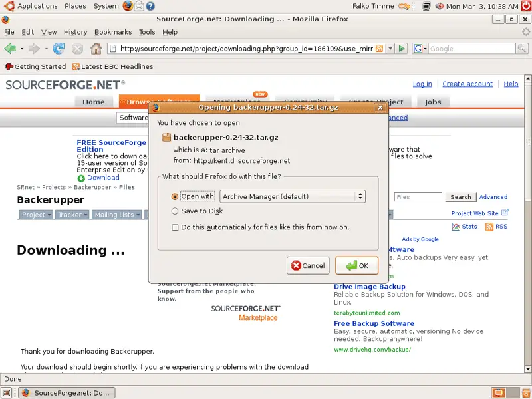
Task: Open the Edit menu
Action: tap(27, 32)
